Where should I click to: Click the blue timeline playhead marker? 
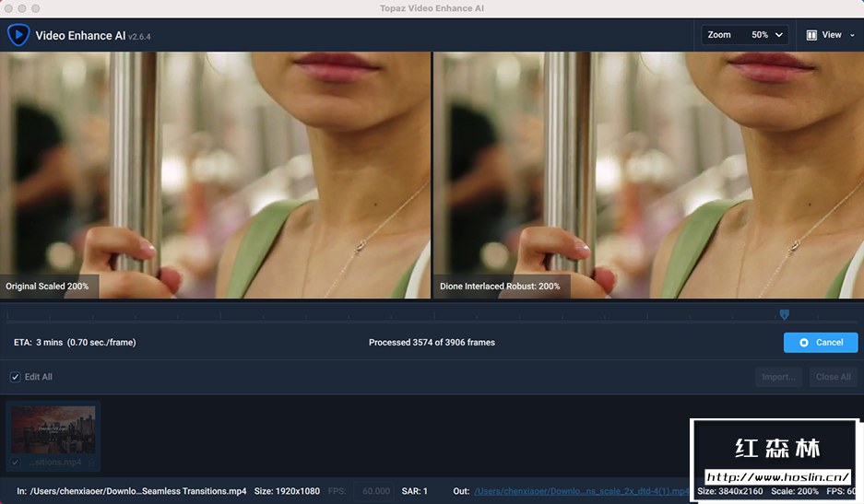[x=784, y=314]
